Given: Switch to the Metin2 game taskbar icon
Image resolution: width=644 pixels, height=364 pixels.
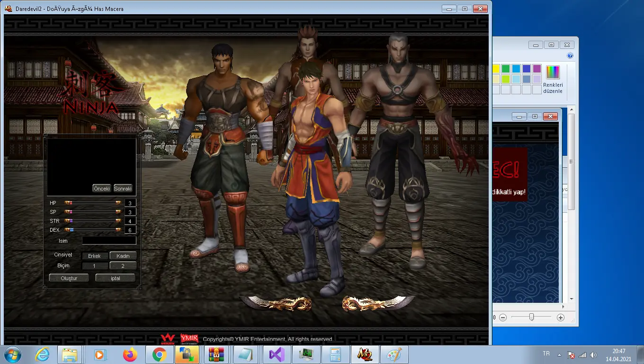Looking at the screenshot, I should (x=364, y=355).
